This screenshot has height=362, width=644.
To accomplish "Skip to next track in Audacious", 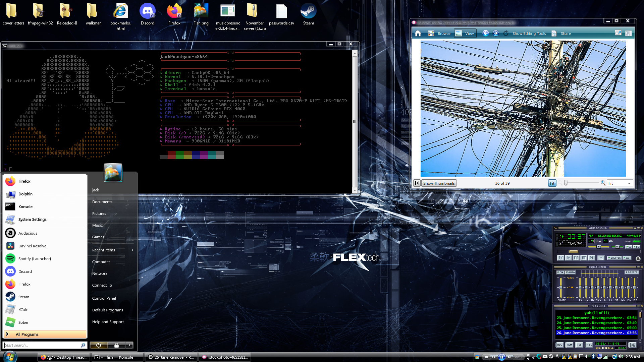I will [x=591, y=258].
